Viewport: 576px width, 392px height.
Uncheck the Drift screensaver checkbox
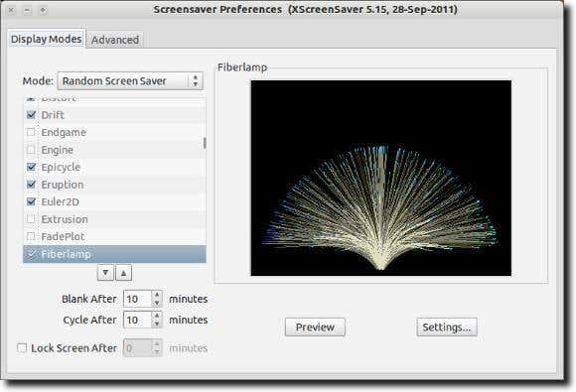pyautogui.click(x=31, y=115)
